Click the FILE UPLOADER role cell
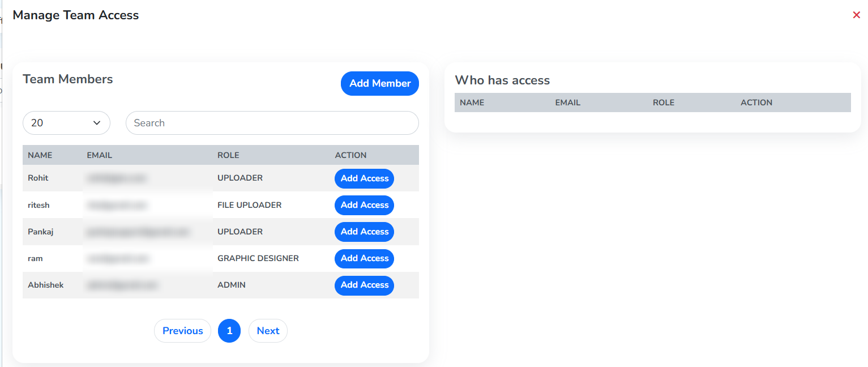This screenshot has width=868, height=367. coord(249,205)
